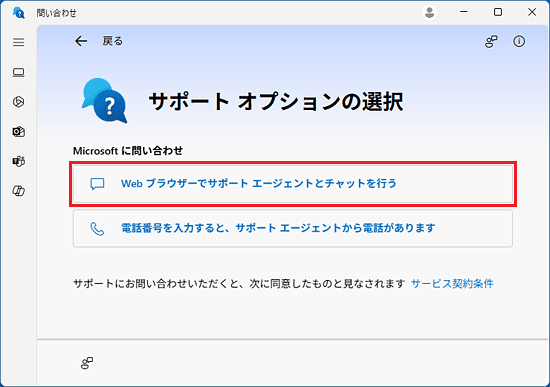Open the Copilot sidebar icon
This screenshot has width=550, height=387.
19,191
